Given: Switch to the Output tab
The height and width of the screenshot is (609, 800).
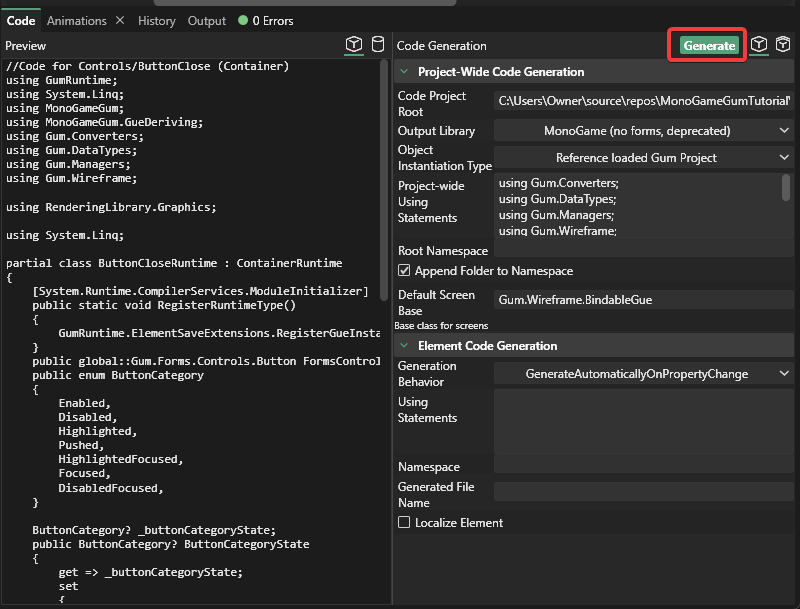Looking at the screenshot, I should click(207, 21).
